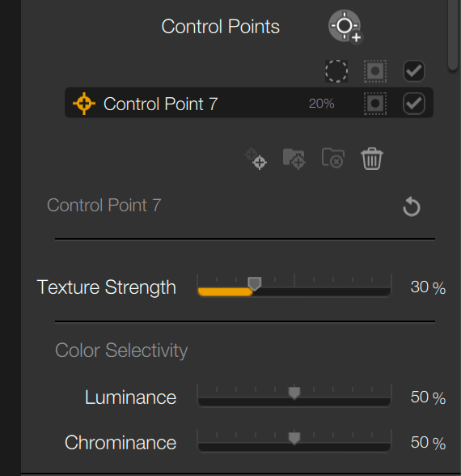Uncheck the checkbox for all control points

[x=414, y=71]
